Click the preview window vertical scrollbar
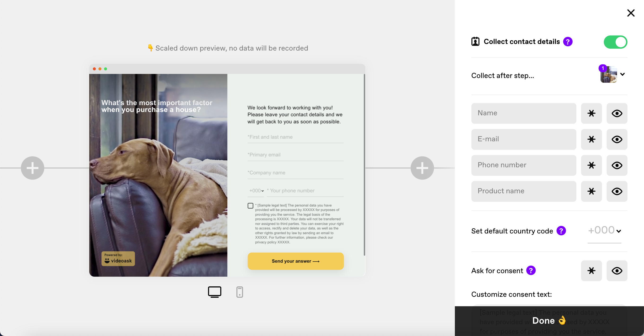 pos(364,165)
